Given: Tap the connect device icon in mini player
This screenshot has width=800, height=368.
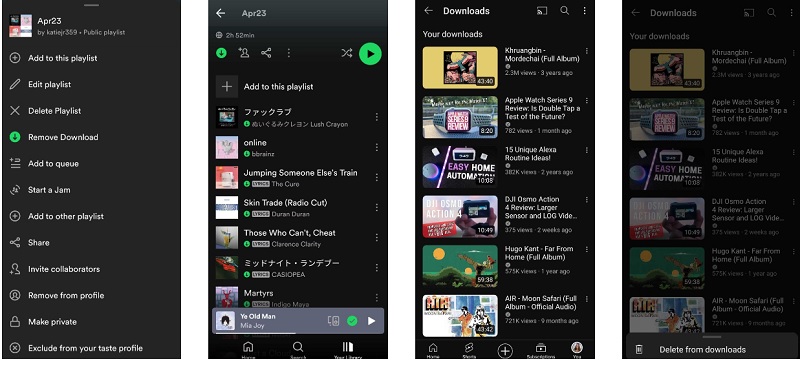Looking at the screenshot, I should click(333, 321).
